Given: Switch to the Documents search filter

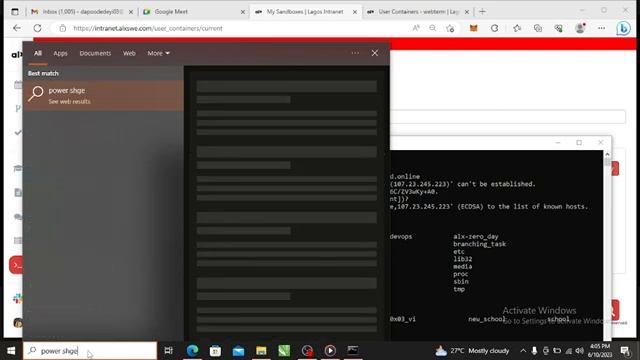Looking at the screenshot, I should coord(95,53).
